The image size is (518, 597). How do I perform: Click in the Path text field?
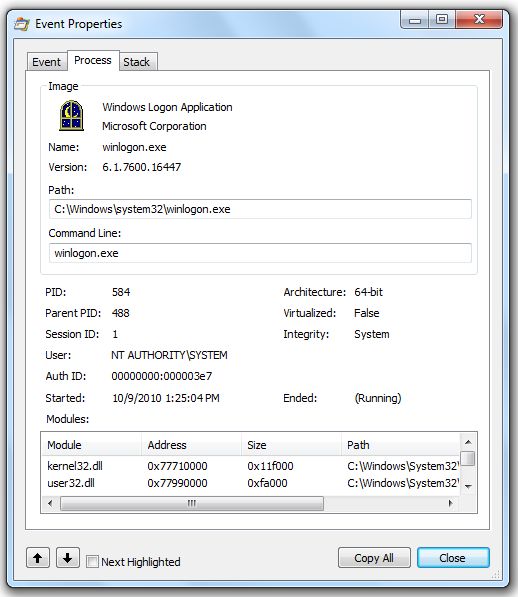(x=260, y=209)
